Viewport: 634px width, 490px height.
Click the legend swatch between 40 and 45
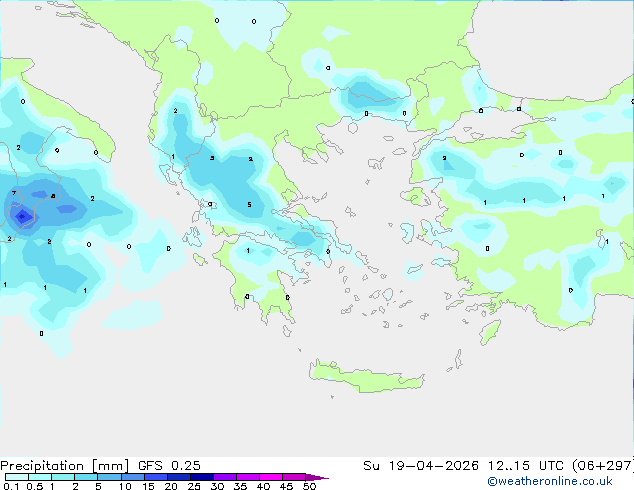[x=271, y=477]
